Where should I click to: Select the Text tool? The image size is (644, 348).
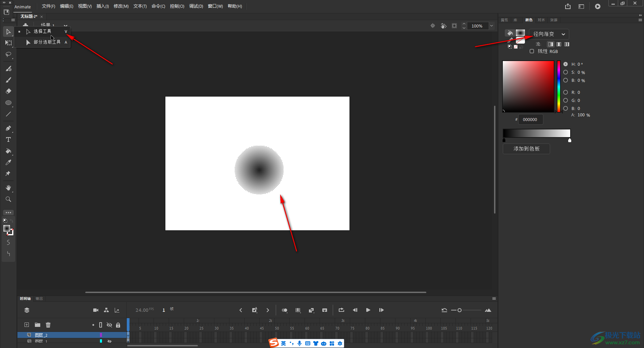tap(8, 139)
